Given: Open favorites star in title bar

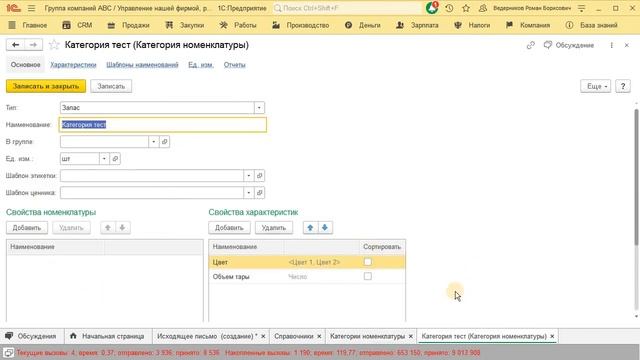Looking at the screenshot, I should [x=466, y=8].
